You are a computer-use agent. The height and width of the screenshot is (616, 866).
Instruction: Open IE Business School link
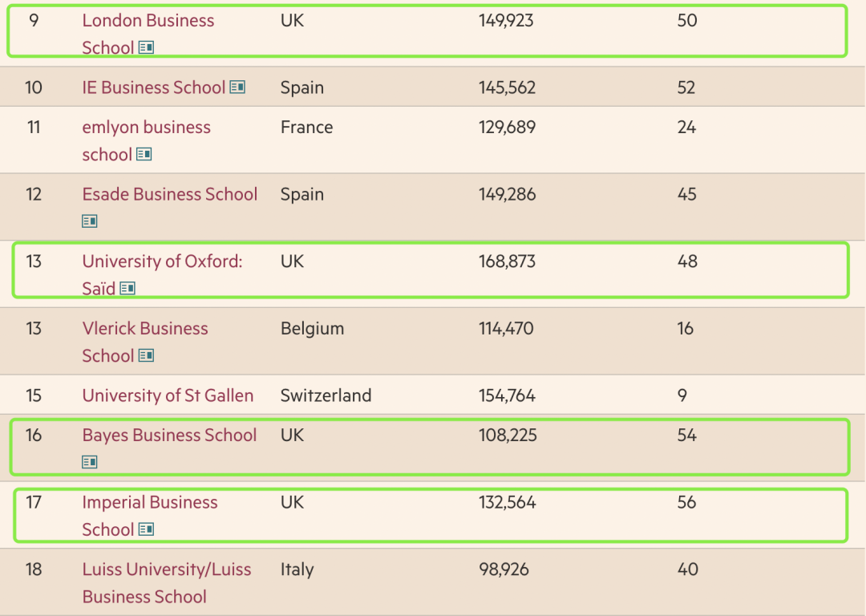point(153,87)
